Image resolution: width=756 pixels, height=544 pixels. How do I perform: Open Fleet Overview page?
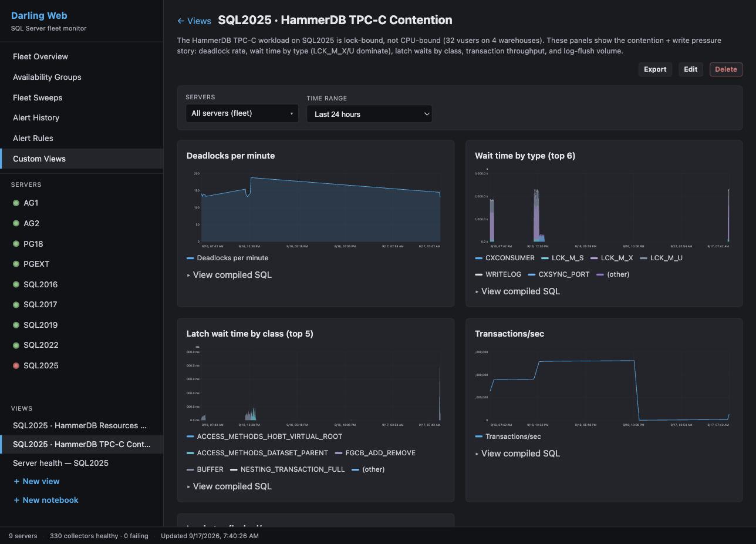pyautogui.click(x=82, y=57)
